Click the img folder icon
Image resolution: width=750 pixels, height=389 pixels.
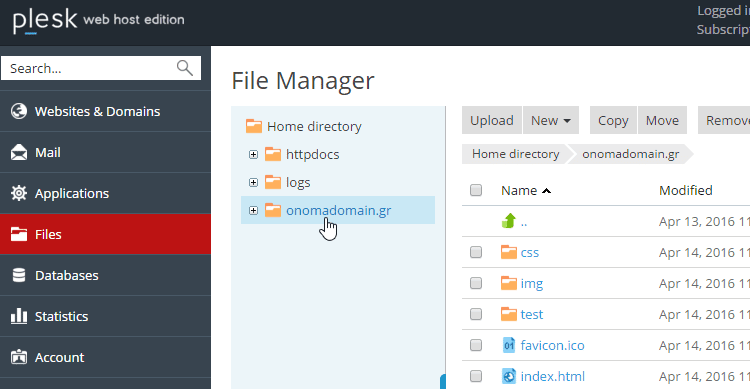509,283
